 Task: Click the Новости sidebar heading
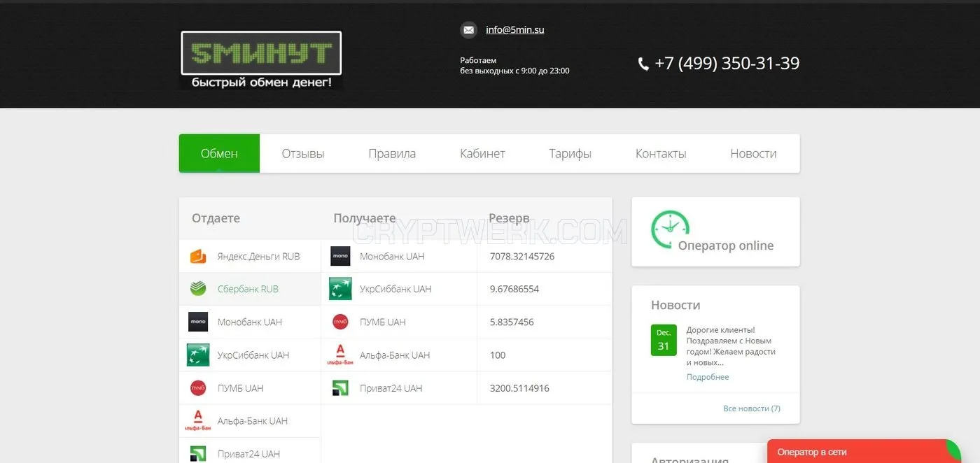(x=675, y=305)
